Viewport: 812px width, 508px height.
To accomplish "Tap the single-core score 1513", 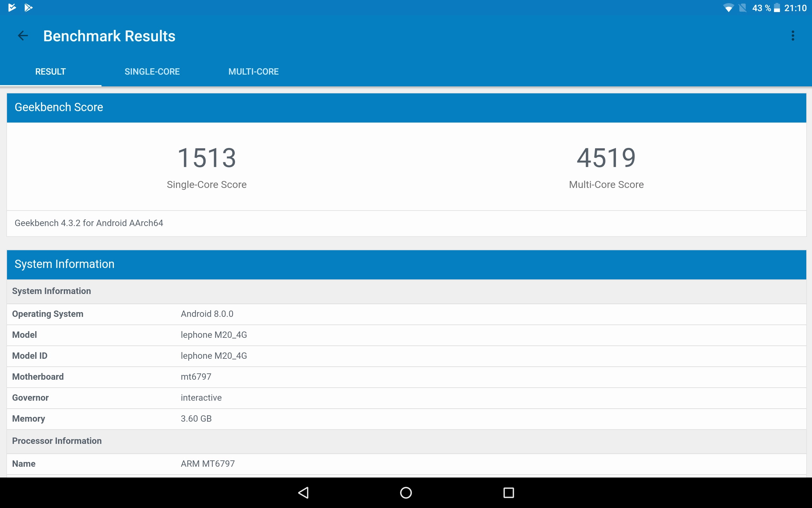I will tap(207, 157).
